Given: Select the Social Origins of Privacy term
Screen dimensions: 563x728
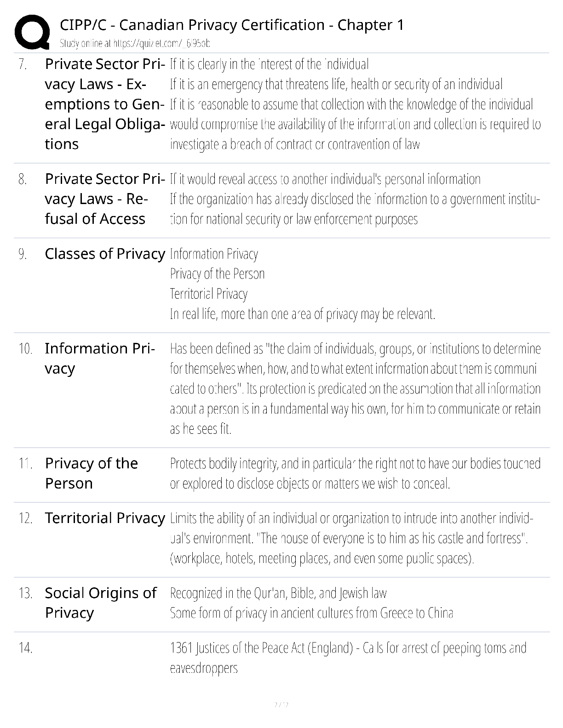Looking at the screenshot, I should [101, 603].
